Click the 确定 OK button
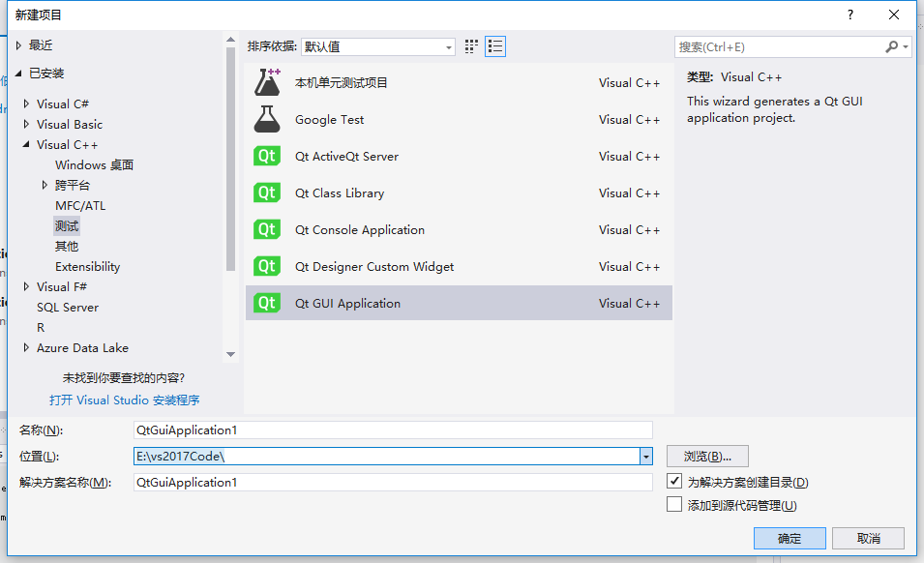Screen dimensions: 924x563 tap(790, 538)
